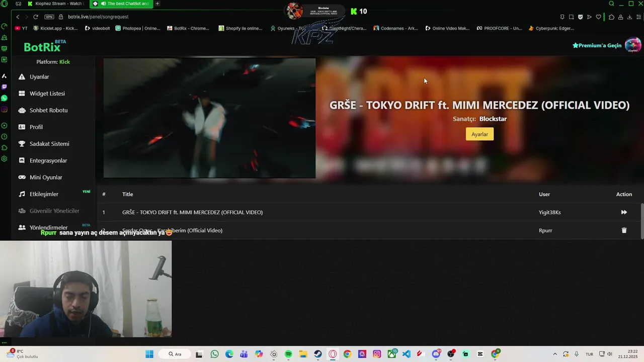The image size is (644, 362).
Task: Open Windows Start menu
Action: [x=149, y=354]
